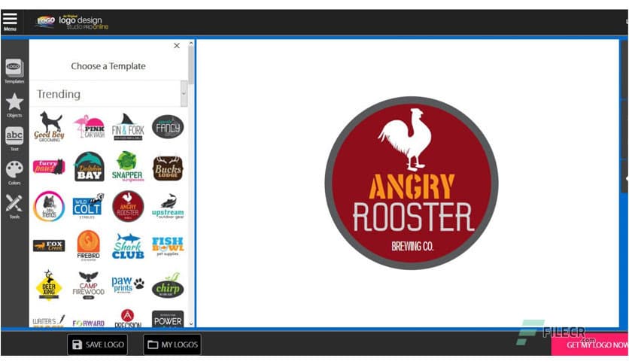629x364 pixels.
Task: Choose the Forward template
Action: click(89, 323)
